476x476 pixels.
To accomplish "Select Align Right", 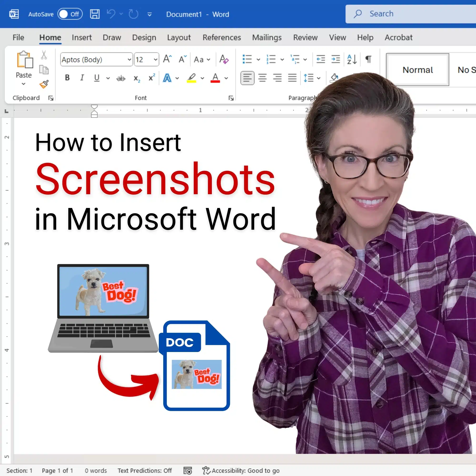I will click(277, 78).
